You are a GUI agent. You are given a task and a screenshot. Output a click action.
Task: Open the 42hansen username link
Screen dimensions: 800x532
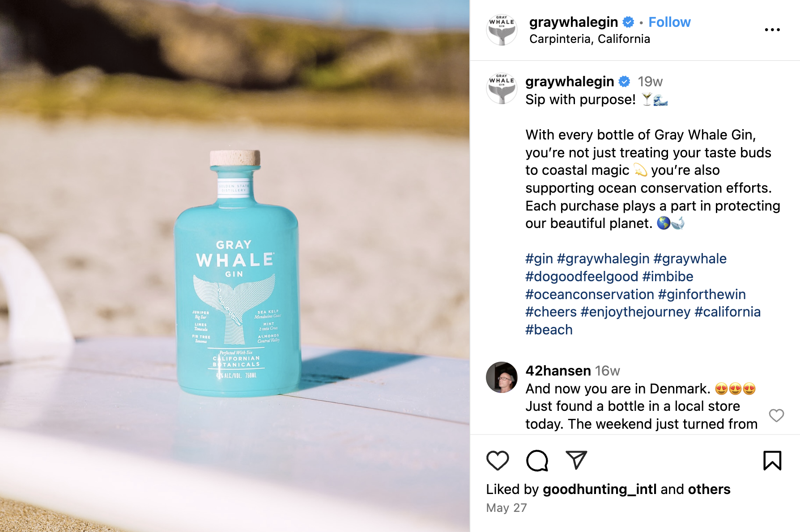pyautogui.click(x=558, y=371)
